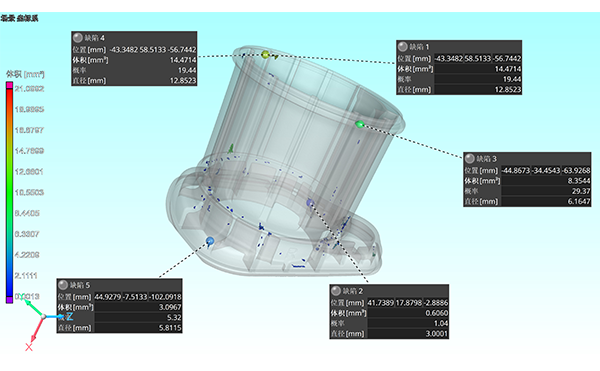
Task: Click the blue Z axis label of triad
Action: (x=69, y=316)
